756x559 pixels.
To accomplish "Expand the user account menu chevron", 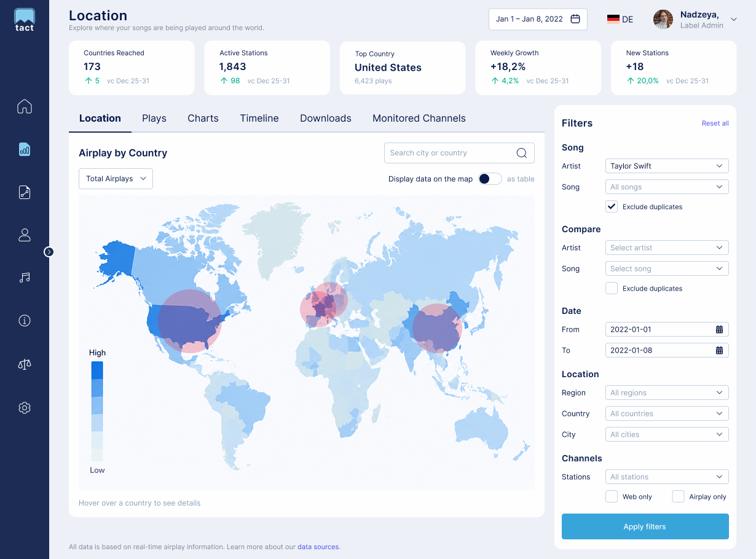I will (x=734, y=20).
